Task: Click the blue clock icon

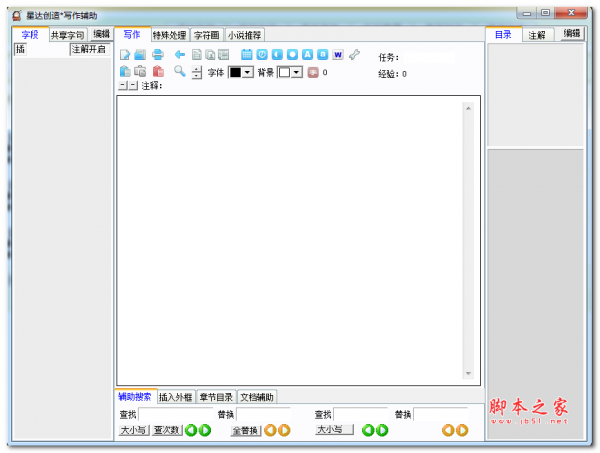Action: coord(262,55)
